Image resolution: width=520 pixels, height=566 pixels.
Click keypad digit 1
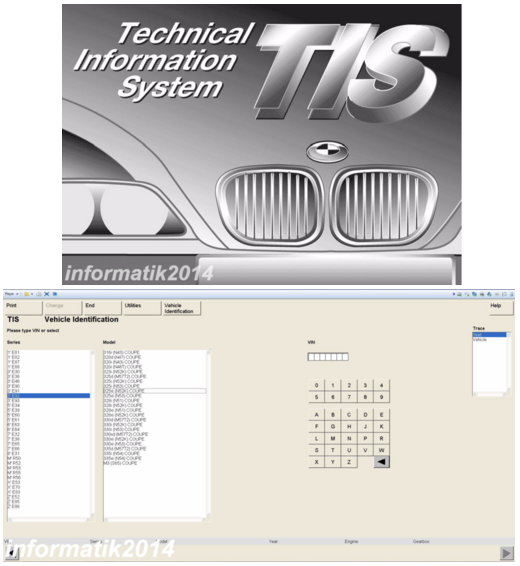(x=333, y=385)
